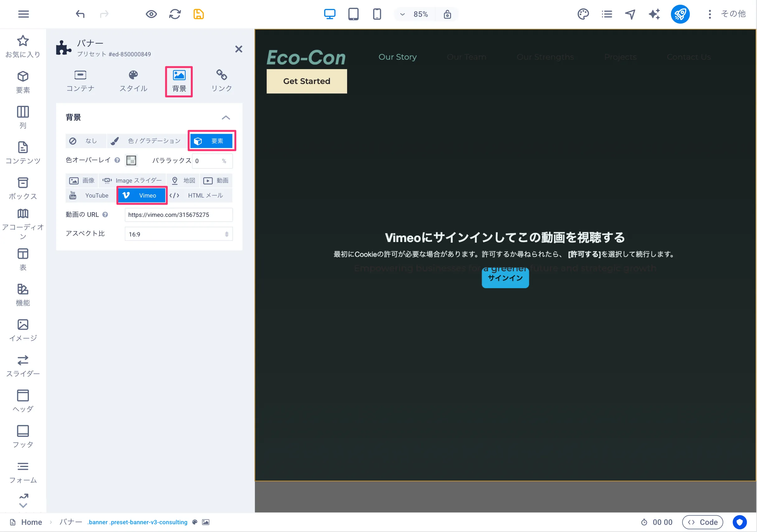Screen dimensions: 757x532
Task: Toggle the lock icon near zoom
Action: (x=447, y=14)
